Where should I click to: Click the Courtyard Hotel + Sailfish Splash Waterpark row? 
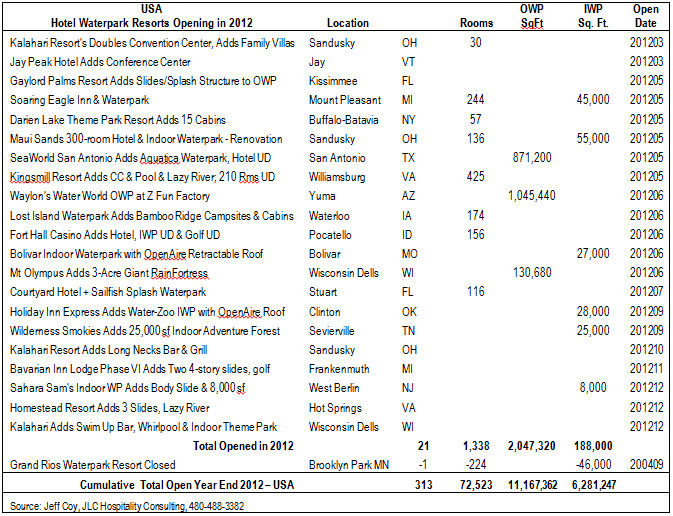point(107,292)
